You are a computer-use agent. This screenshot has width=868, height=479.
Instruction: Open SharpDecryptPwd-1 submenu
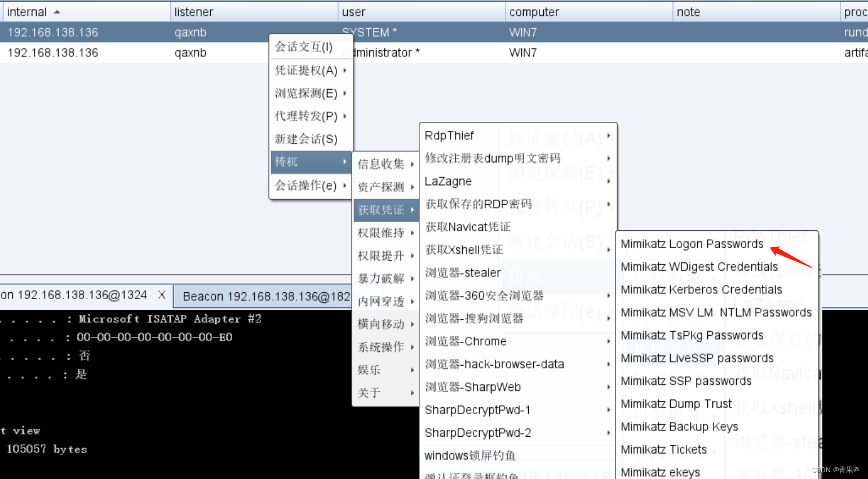point(518,410)
